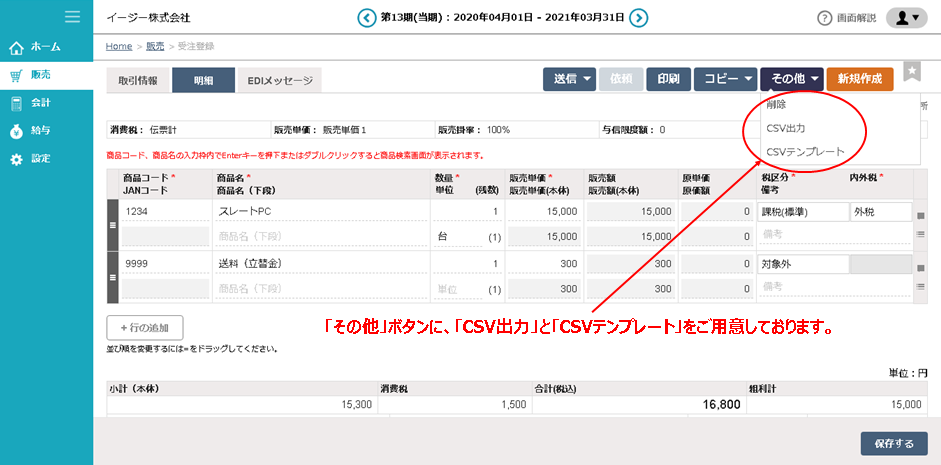
Task: Open 会計 in the sidebar
Action: 46,103
